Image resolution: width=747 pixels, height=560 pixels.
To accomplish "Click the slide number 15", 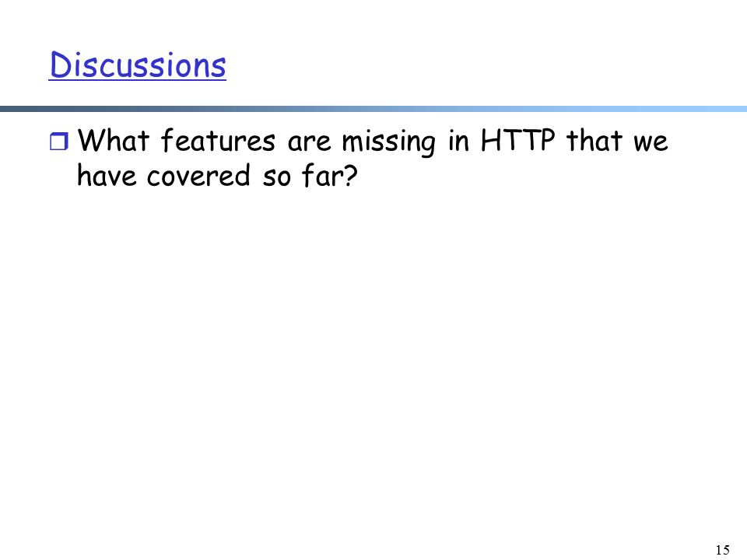I will [x=722, y=550].
